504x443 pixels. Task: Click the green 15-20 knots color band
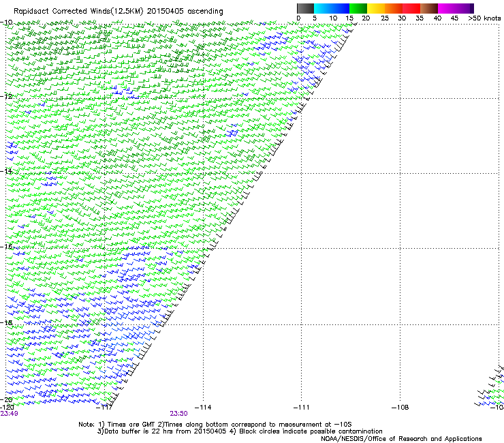(x=358, y=8)
